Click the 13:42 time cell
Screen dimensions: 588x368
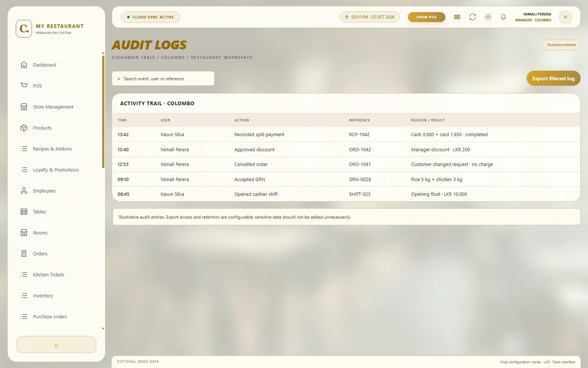[x=123, y=134]
